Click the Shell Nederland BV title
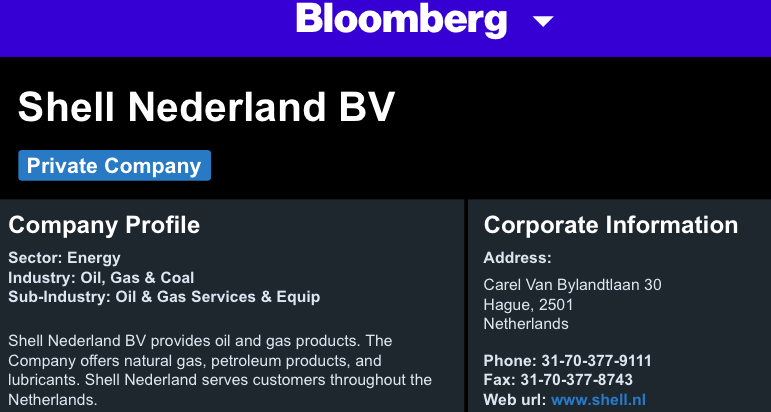771x412 pixels. [x=207, y=108]
